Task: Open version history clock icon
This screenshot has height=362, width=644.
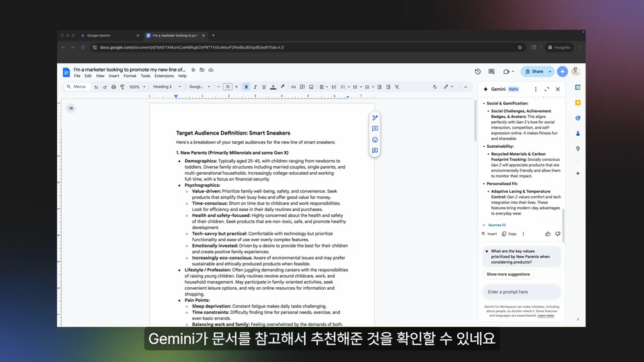Action: point(478,72)
